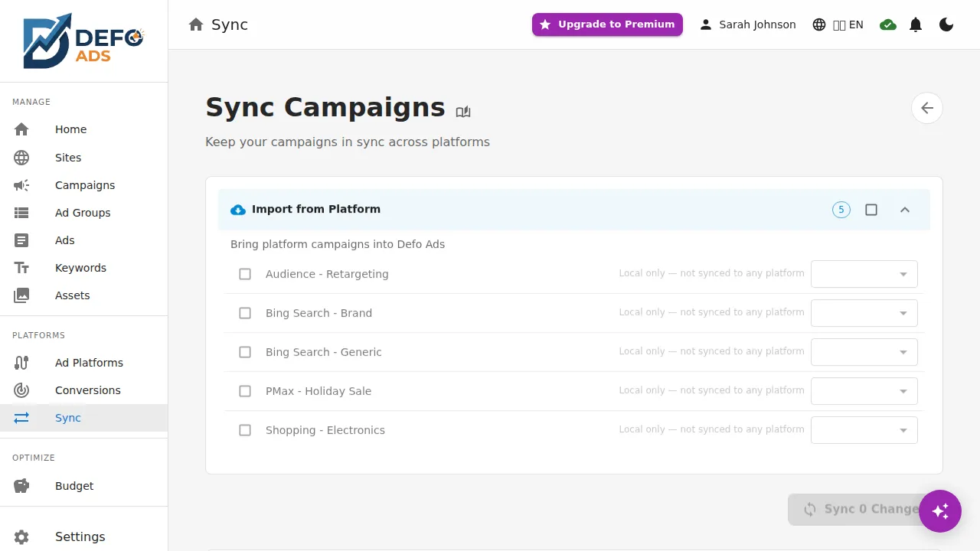Open platform dropdown for Bing Search - Brand
The height and width of the screenshot is (551, 980).
[x=864, y=313]
